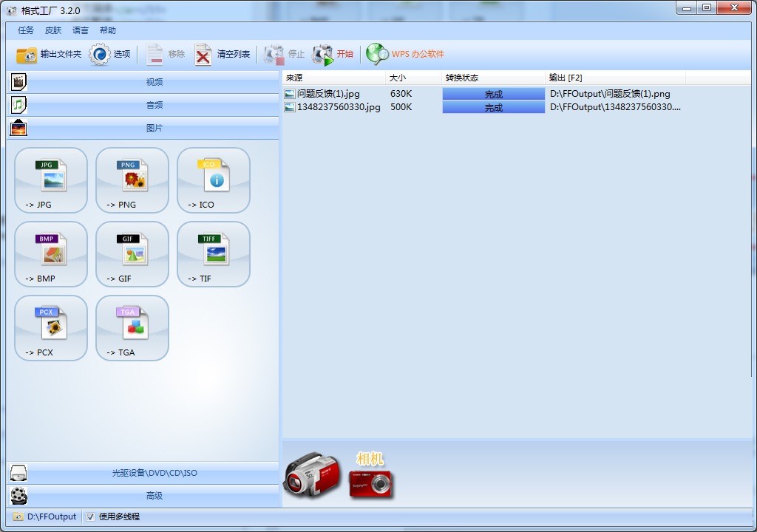Click the D:\FFOutput status bar path

pyautogui.click(x=52, y=516)
